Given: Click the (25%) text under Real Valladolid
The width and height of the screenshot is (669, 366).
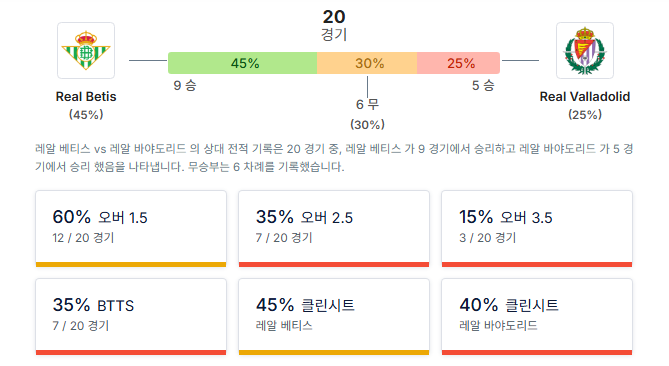Looking at the screenshot, I should (x=585, y=114).
